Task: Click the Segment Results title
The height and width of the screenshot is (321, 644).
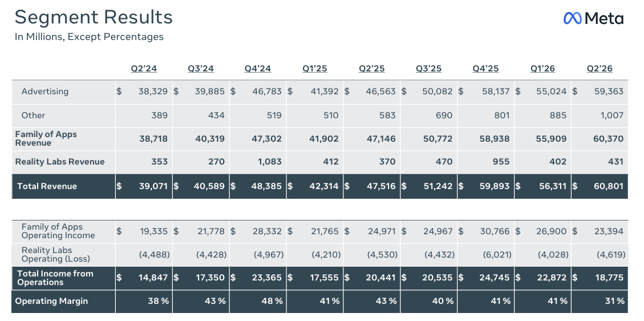Action: pyautogui.click(x=94, y=17)
